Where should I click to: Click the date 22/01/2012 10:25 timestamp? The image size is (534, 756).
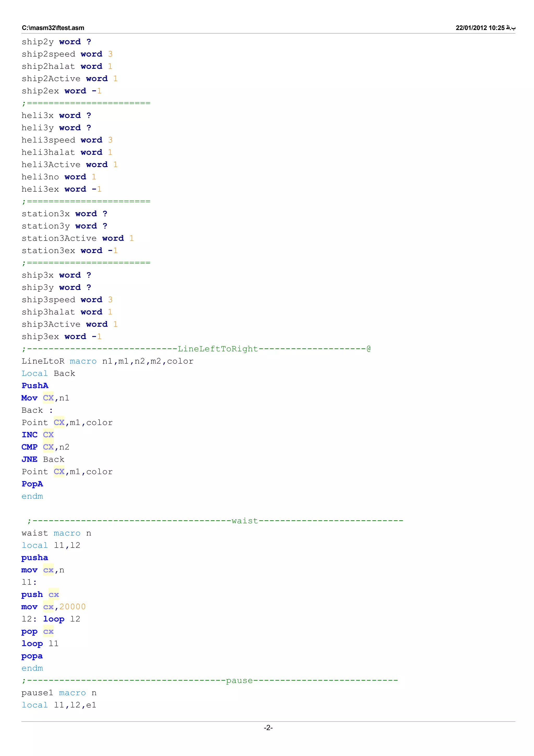(480, 28)
